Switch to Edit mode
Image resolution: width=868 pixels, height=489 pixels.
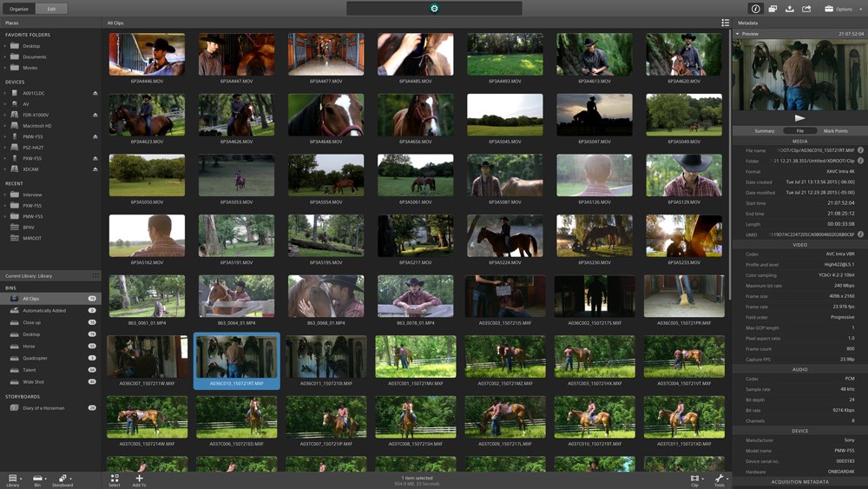pos(51,9)
